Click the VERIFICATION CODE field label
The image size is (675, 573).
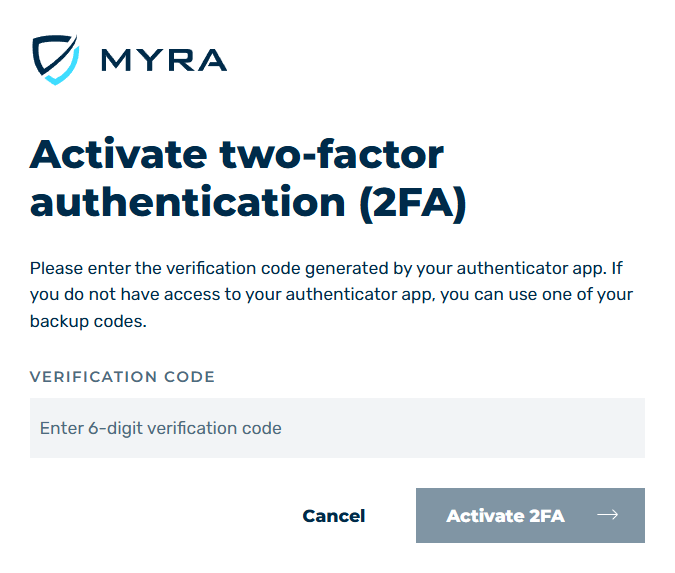tap(122, 377)
